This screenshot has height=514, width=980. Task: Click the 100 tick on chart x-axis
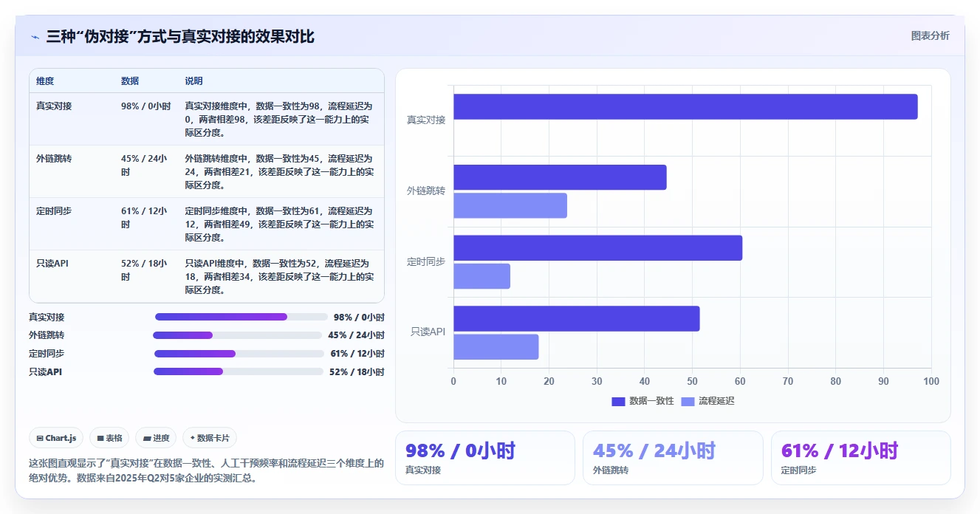coord(931,381)
